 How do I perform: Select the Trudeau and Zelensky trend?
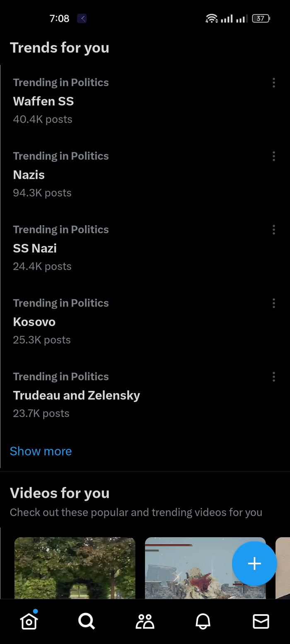[x=77, y=396]
